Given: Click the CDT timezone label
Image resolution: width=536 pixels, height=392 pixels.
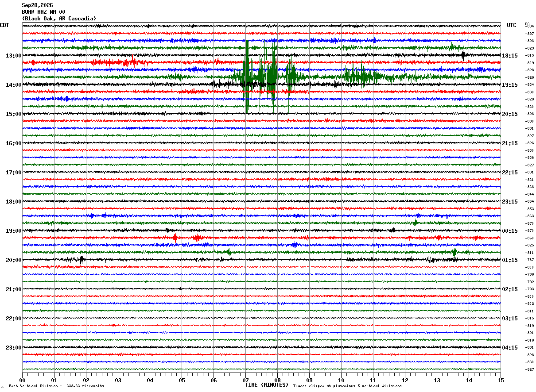Looking at the screenshot, I should tap(4, 25).
